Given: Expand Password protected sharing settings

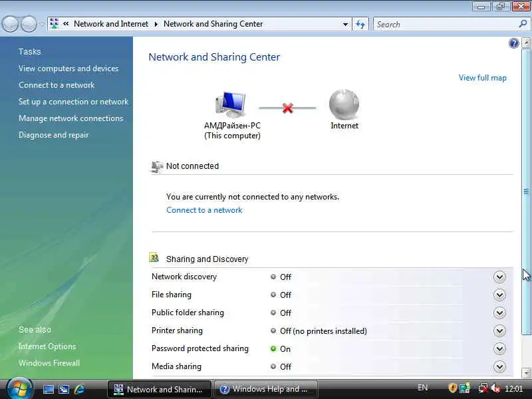Looking at the screenshot, I should [499, 348].
